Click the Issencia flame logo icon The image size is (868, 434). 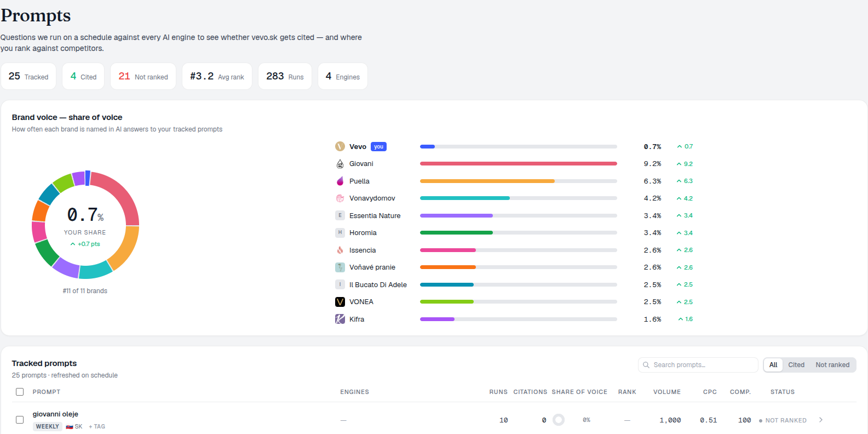(x=340, y=250)
